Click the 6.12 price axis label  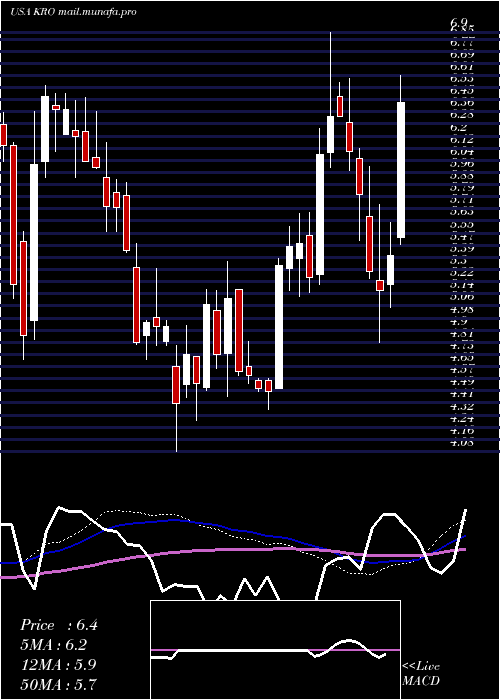point(462,139)
